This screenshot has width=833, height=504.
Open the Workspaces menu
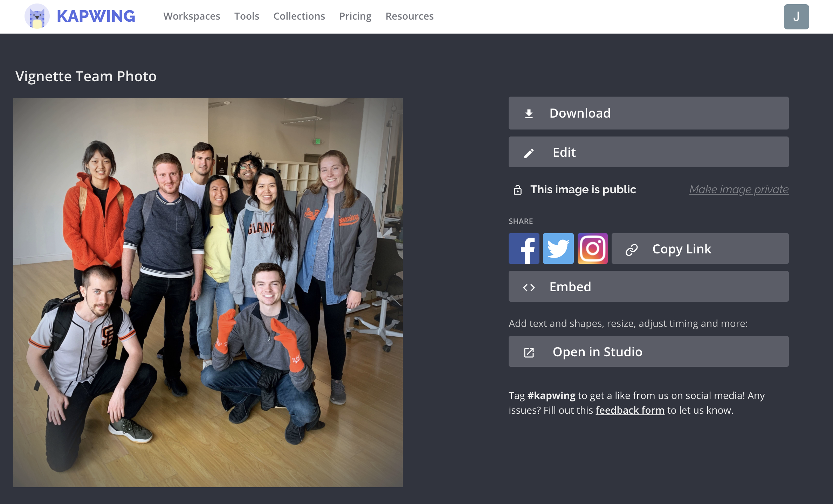coord(192,16)
